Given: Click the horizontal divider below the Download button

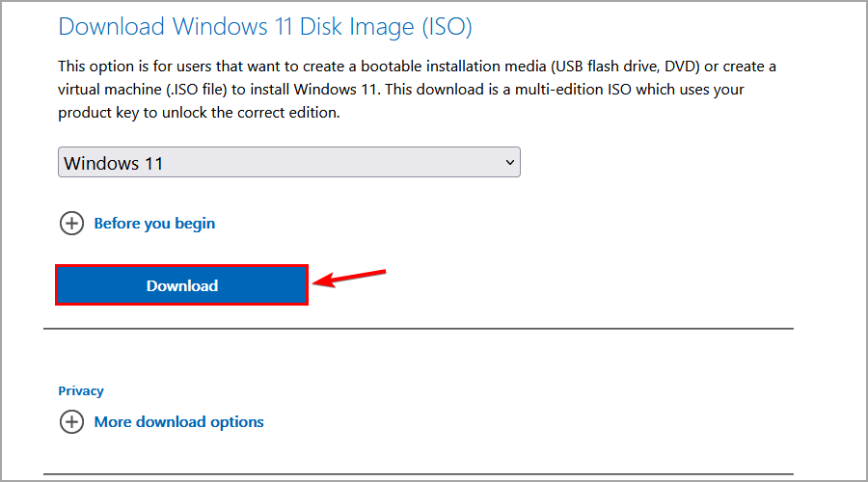Looking at the screenshot, I should [418, 329].
